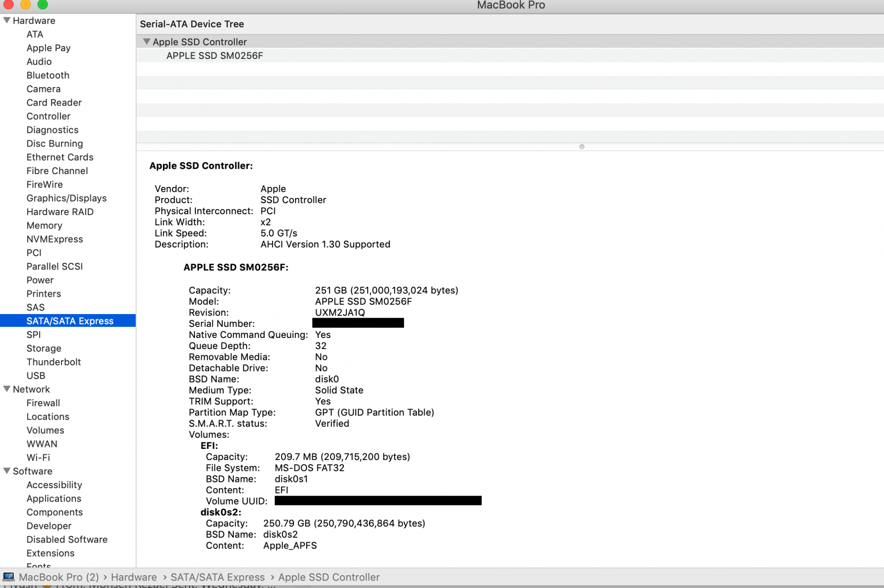This screenshot has width=884, height=588.
Task: Collapse the Hardware section triangle
Action: 7,20
